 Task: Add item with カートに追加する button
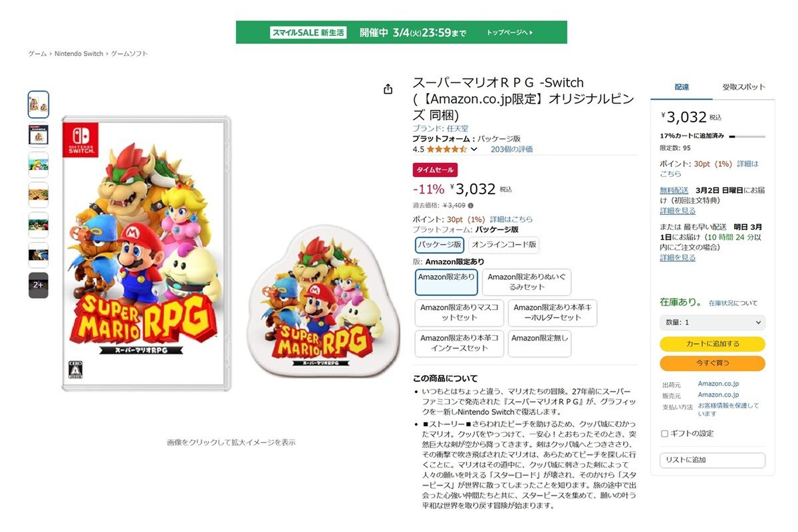pos(712,344)
